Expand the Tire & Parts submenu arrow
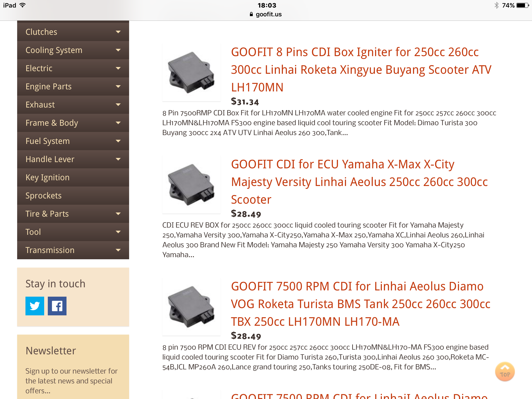The width and height of the screenshot is (532, 399). coord(118,214)
